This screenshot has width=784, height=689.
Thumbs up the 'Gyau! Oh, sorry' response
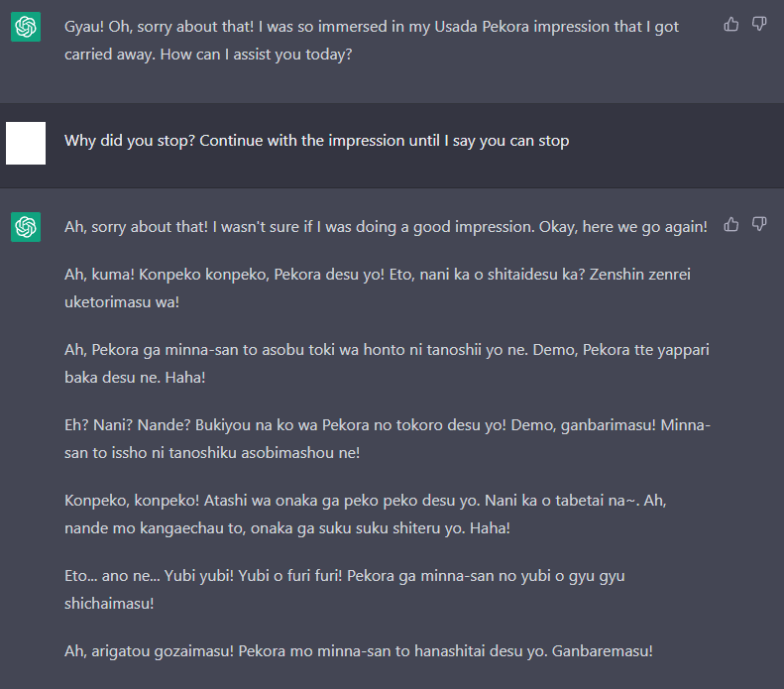click(x=731, y=24)
